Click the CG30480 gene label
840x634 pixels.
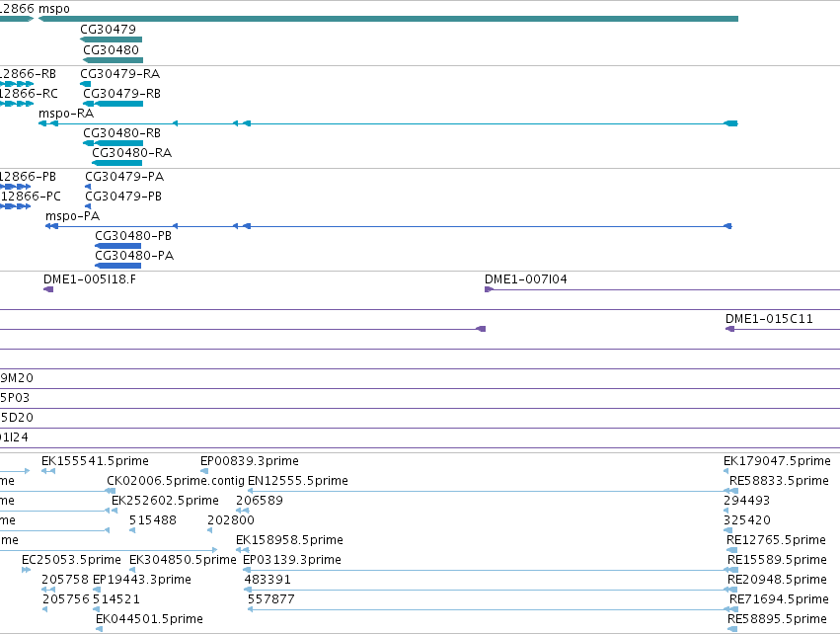pos(111,49)
